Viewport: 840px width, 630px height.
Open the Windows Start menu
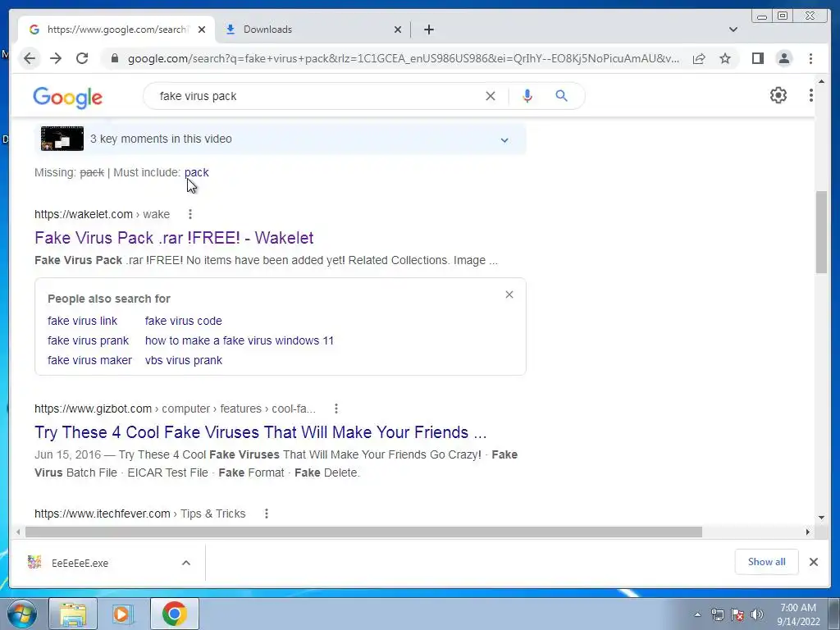21,614
